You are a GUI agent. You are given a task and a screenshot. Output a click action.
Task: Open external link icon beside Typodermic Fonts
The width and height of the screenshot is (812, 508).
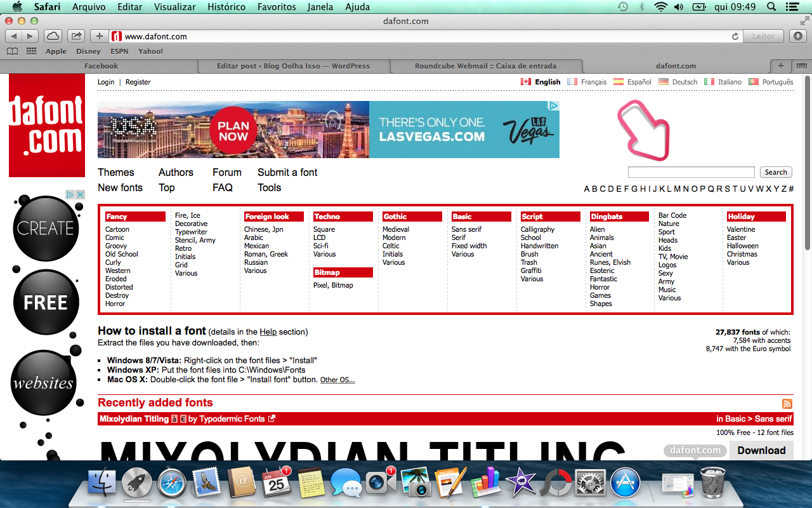pos(272,418)
